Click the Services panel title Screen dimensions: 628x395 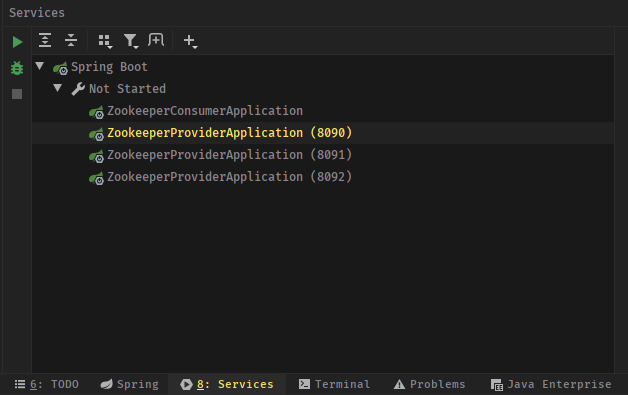pyautogui.click(x=37, y=13)
